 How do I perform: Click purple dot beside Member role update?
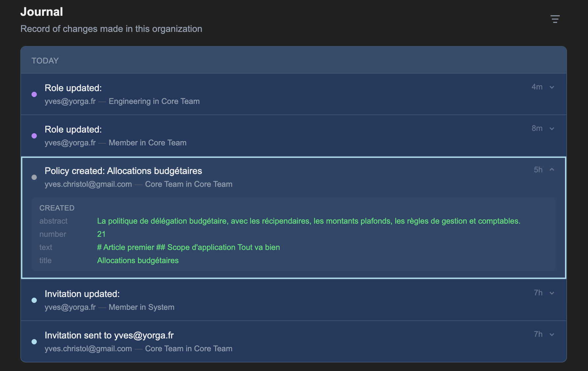pos(34,136)
